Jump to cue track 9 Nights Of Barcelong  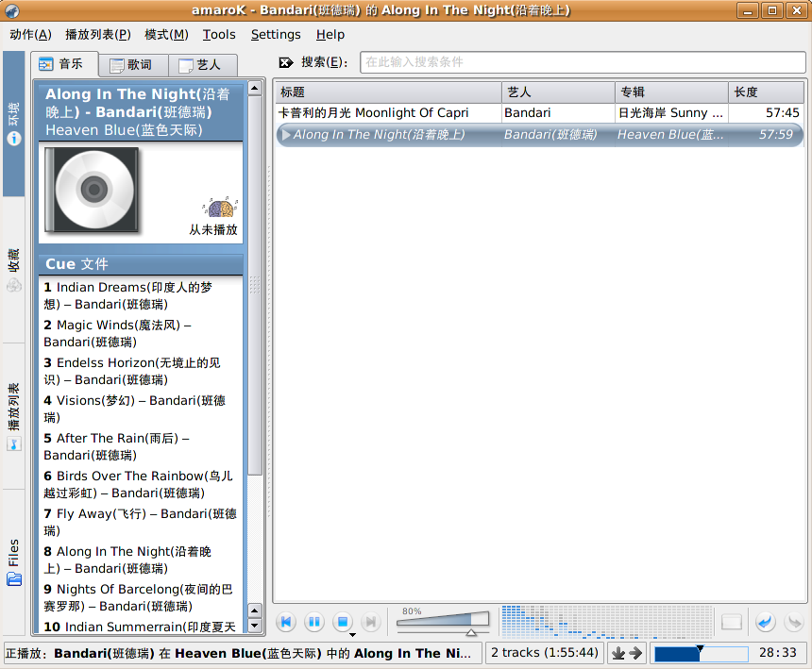[138, 597]
